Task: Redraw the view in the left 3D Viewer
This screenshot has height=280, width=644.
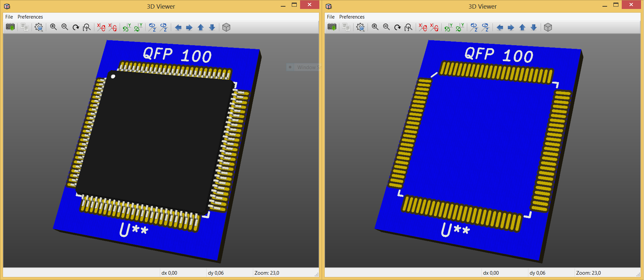Action: point(76,27)
